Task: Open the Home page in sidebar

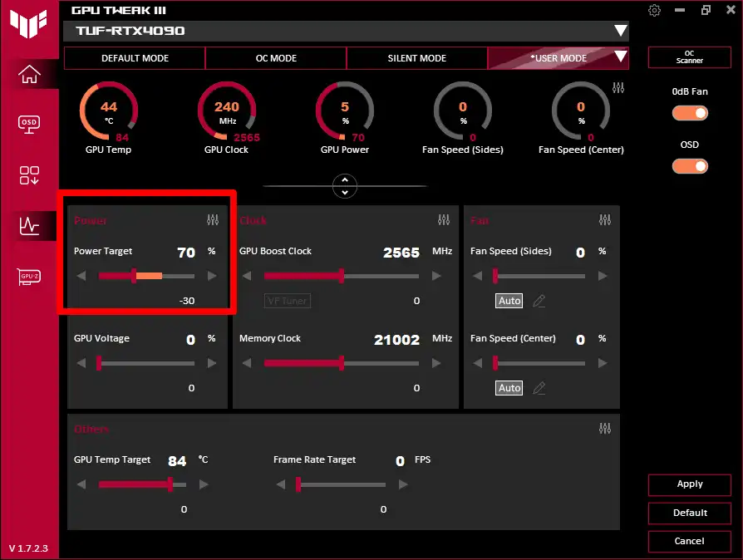Action: (x=29, y=74)
